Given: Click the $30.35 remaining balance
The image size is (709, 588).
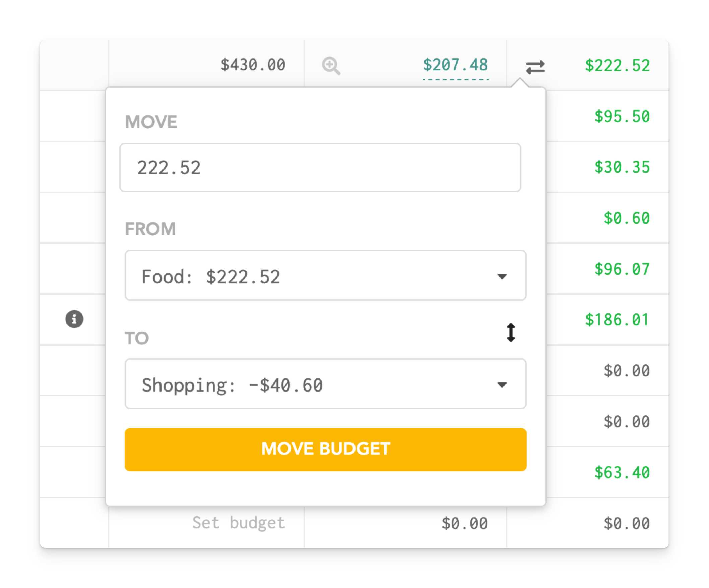Looking at the screenshot, I should click(x=622, y=167).
